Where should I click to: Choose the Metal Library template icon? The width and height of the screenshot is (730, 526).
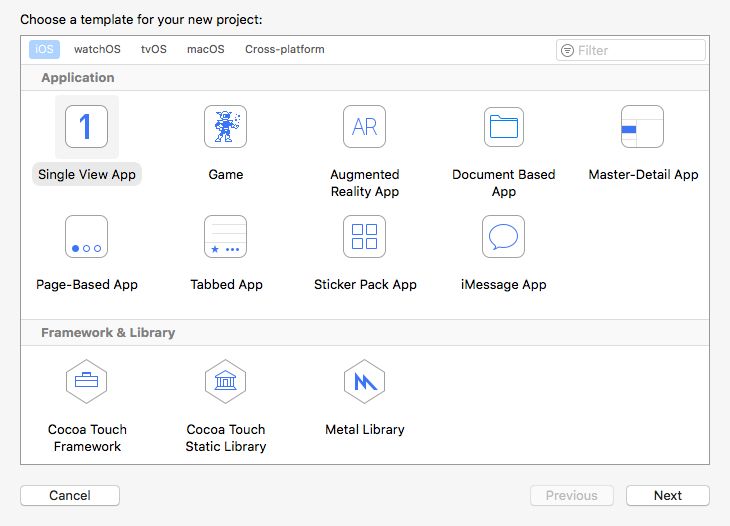pos(364,381)
